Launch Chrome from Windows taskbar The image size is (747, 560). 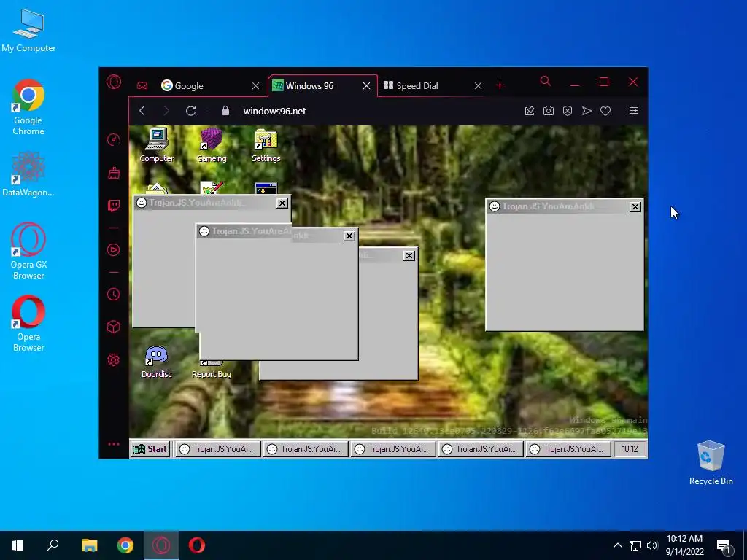click(x=125, y=545)
